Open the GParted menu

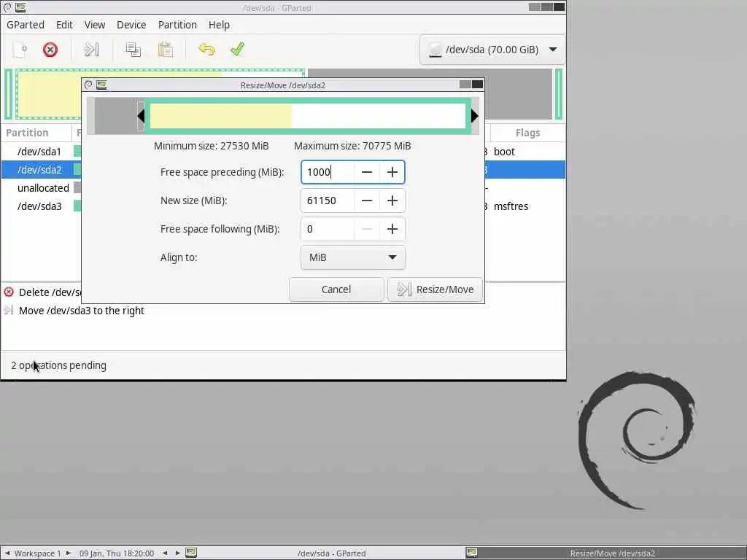26,25
